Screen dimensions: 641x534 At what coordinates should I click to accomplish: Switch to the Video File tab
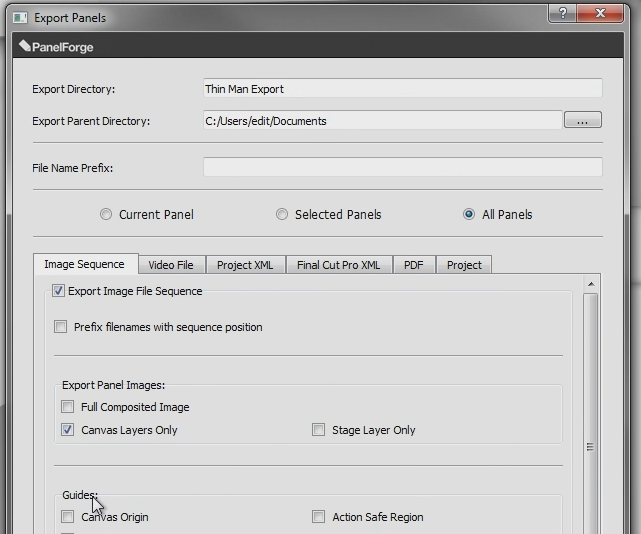point(171,265)
